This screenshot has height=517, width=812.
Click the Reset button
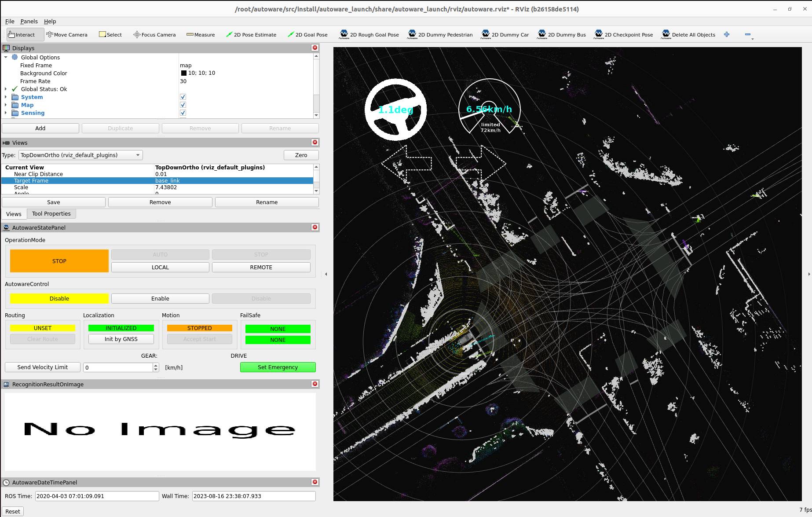[13, 511]
